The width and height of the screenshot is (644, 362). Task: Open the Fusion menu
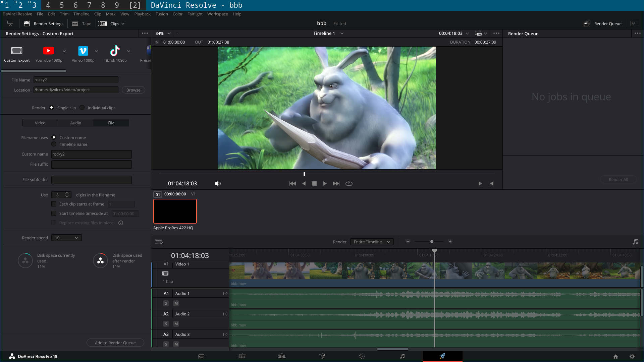coord(162,14)
